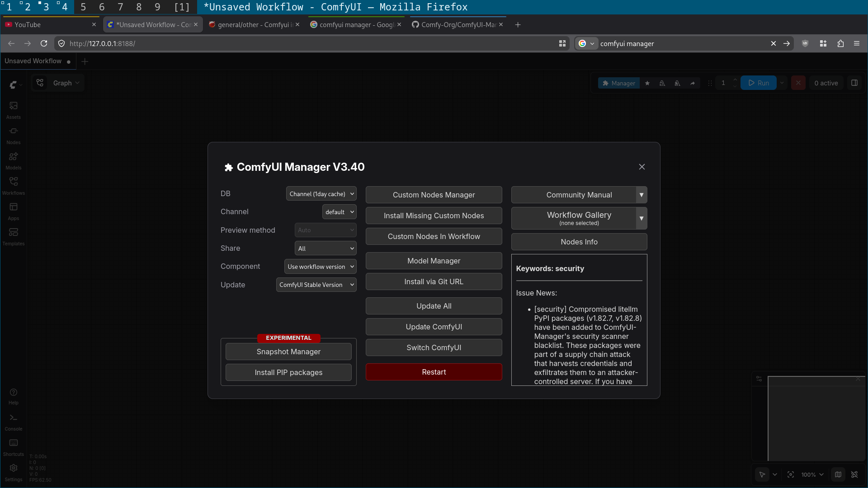Click the Firefox extensions puzzle icon

click(x=840, y=43)
